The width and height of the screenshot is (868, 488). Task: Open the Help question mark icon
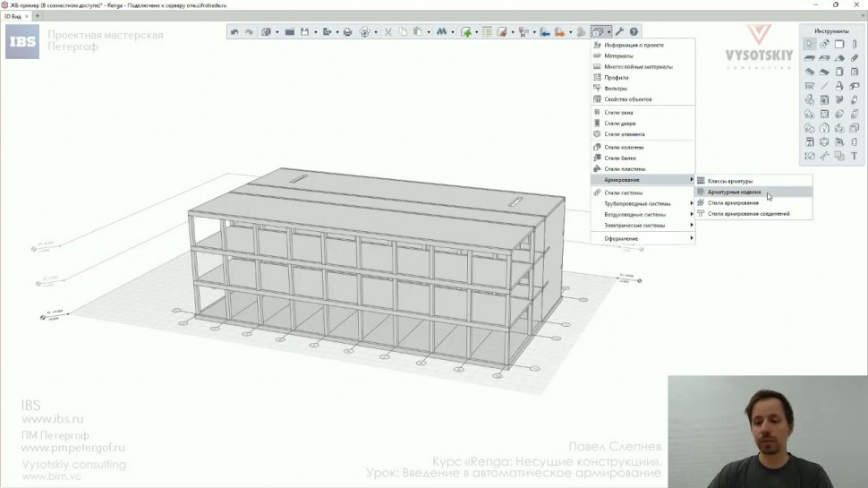[634, 32]
